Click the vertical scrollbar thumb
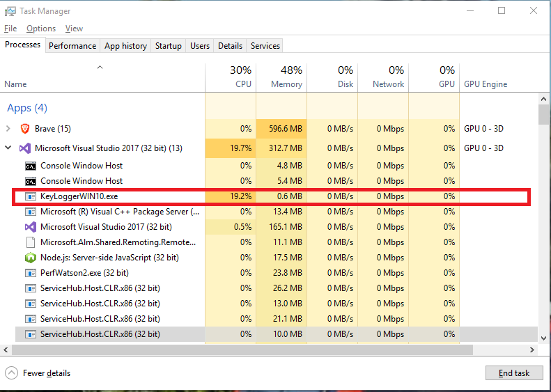Image resolution: width=551 pixels, height=392 pixels. 543,114
